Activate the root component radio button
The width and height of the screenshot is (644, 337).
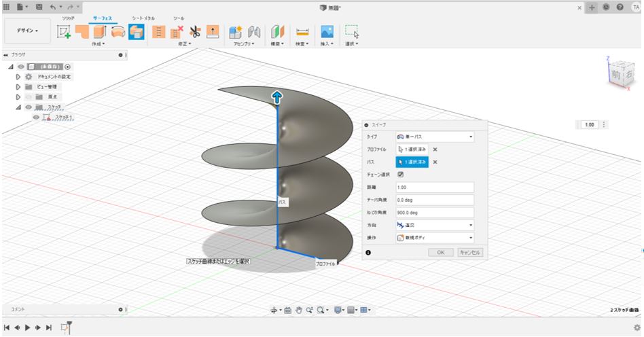tap(68, 67)
